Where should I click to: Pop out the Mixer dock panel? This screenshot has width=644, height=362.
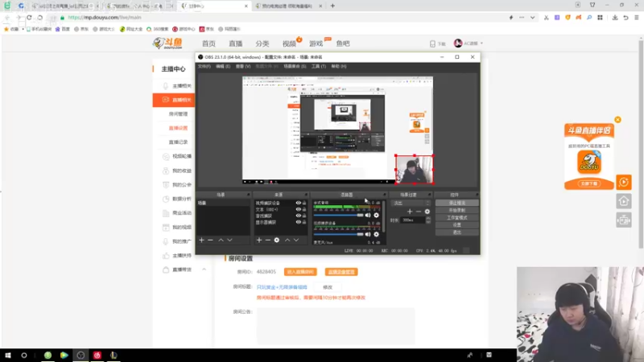coord(385,195)
